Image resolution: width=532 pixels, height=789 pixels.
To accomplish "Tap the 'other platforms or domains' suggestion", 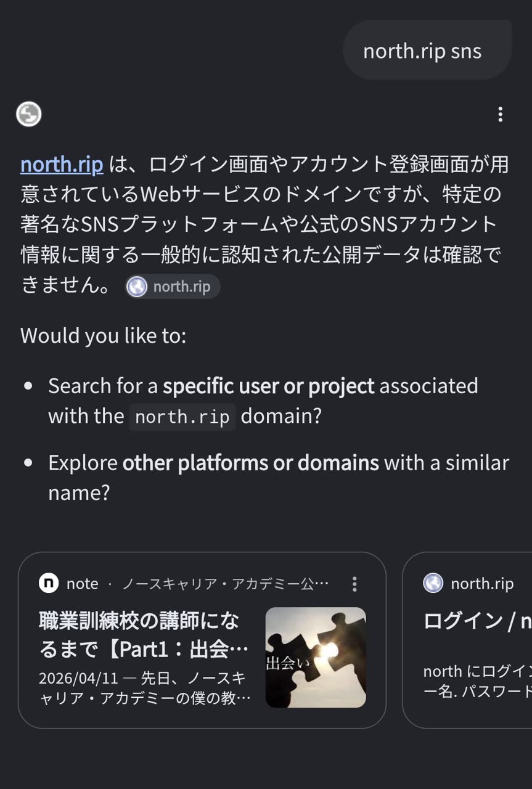I will 251,463.
